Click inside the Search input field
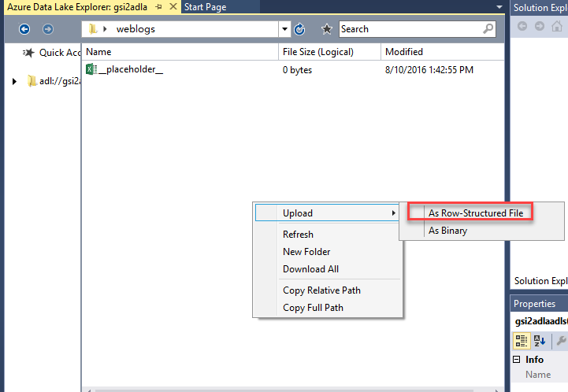Viewport: 568px width, 392px height. pos(408,29)
